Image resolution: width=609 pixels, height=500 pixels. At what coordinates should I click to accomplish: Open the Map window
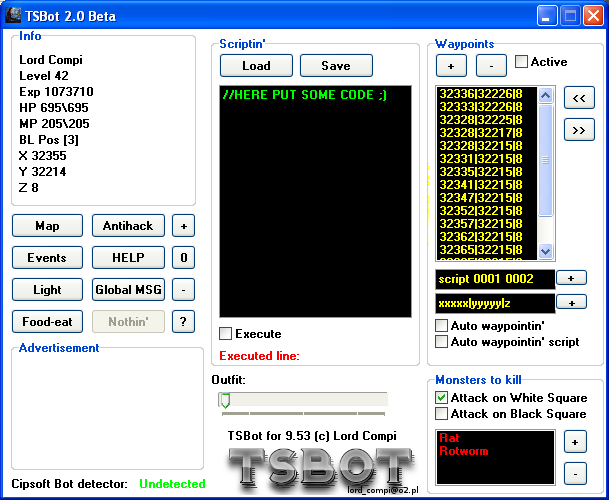point(47,226)
